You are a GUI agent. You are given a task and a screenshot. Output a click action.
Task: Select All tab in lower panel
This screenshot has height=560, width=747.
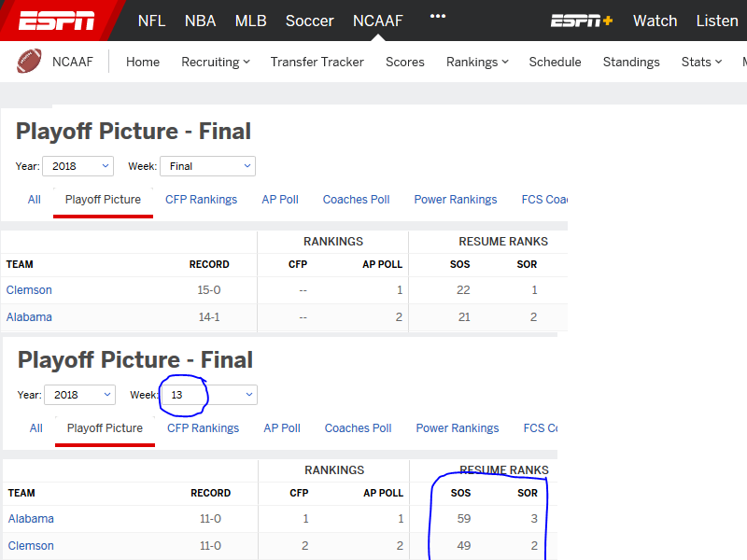pos(36,428)
